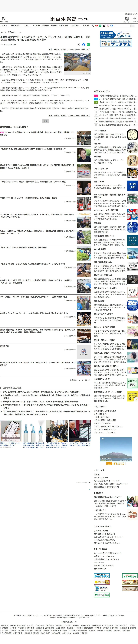Open the Facebook icon in the navigation bar

tap(111, 26)
